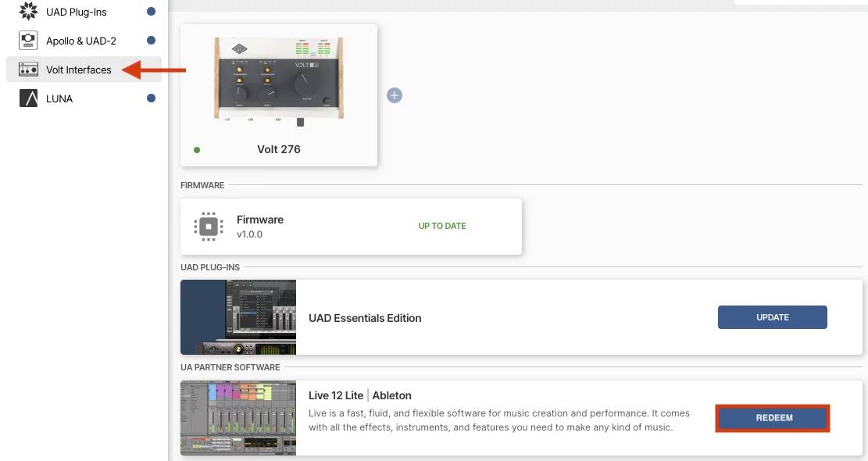Screen dimensions: 868x461
Task: Click the Firmware chip icon
Action: (209, 226)
